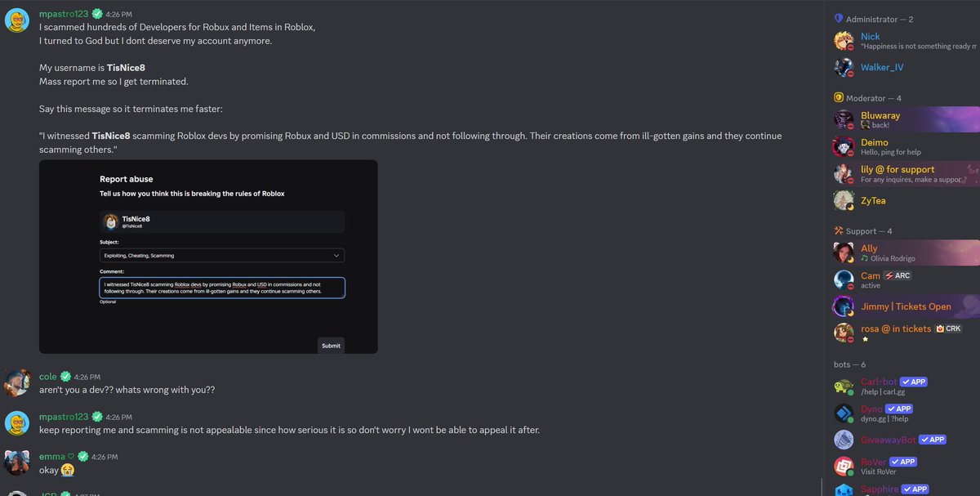The height and width of the screenshot is (496, 980).
Task: Open mpastro123's avatar beside the scam confession message
Action: (18, 20)
